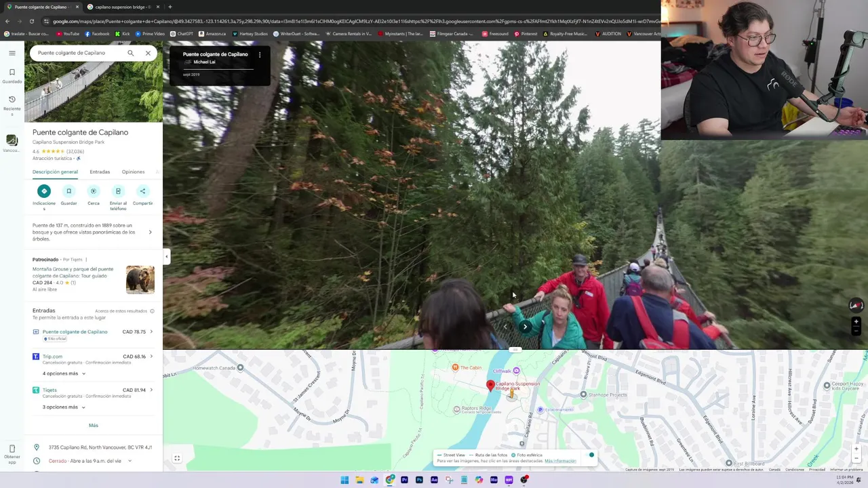Click the address 3735 Capilano Rd
Screen dimensions: 868x488
click(x=100, y=447)
